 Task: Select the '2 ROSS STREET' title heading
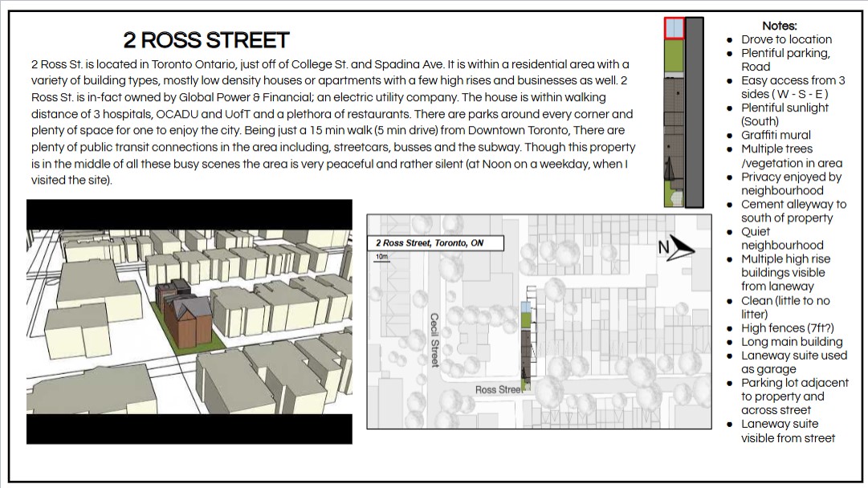[206, 40]
